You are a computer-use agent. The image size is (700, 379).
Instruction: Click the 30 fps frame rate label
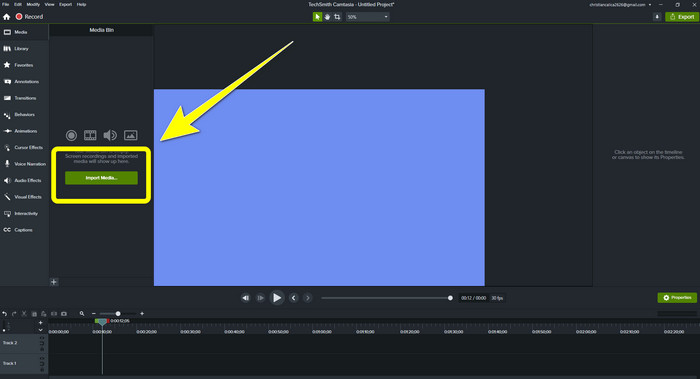(497, 298)
